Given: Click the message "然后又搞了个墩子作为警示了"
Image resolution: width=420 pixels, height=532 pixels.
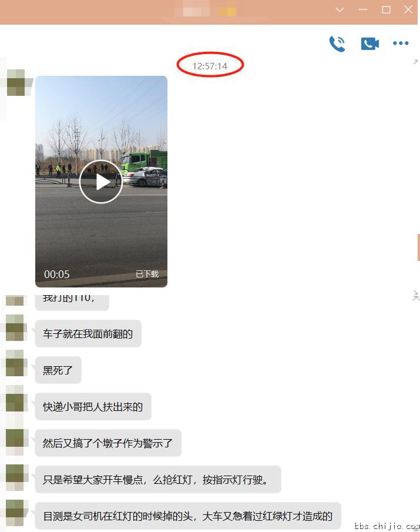Looking at the screenshot, I should click(108, 443).
